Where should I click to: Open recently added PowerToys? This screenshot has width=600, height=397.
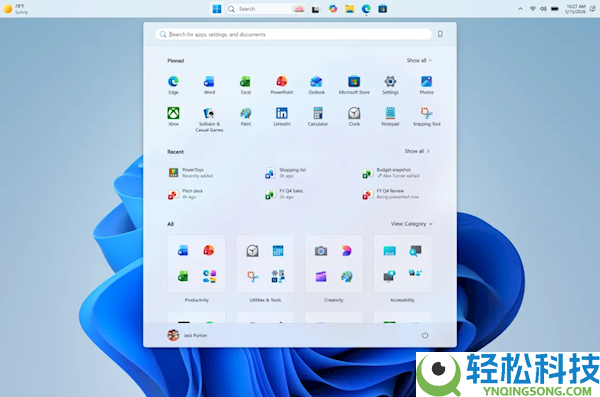point(191,173)
